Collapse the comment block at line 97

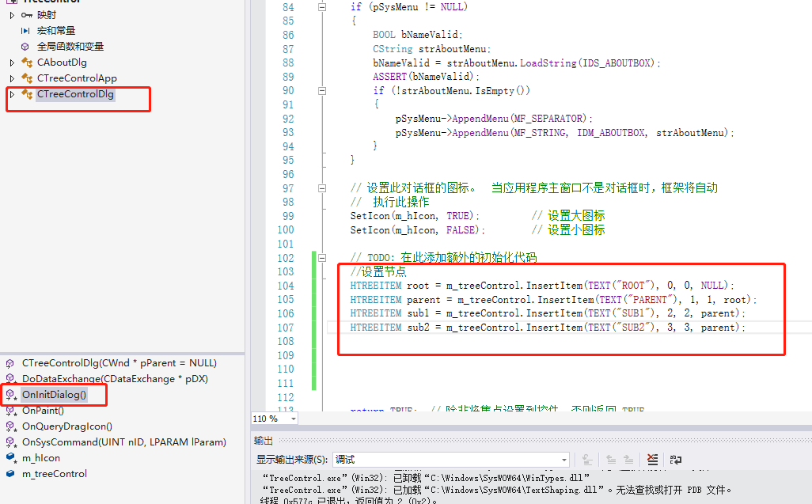322,188
